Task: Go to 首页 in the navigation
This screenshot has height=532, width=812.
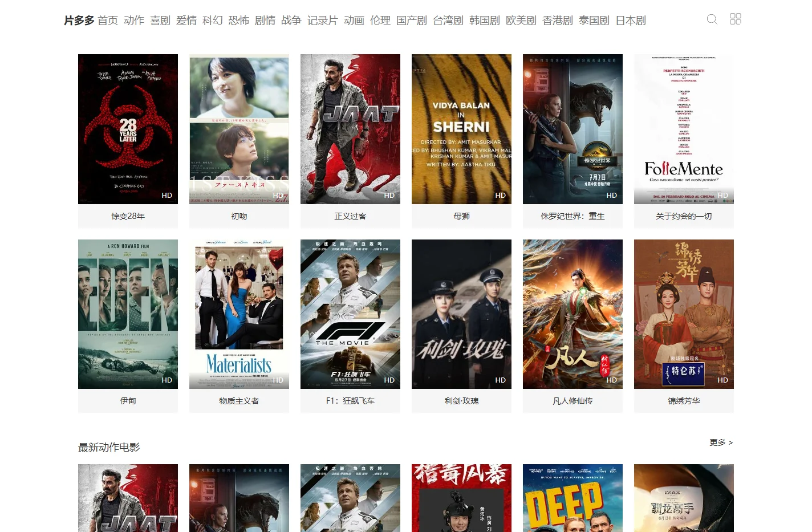Action: tap(108, 21)
